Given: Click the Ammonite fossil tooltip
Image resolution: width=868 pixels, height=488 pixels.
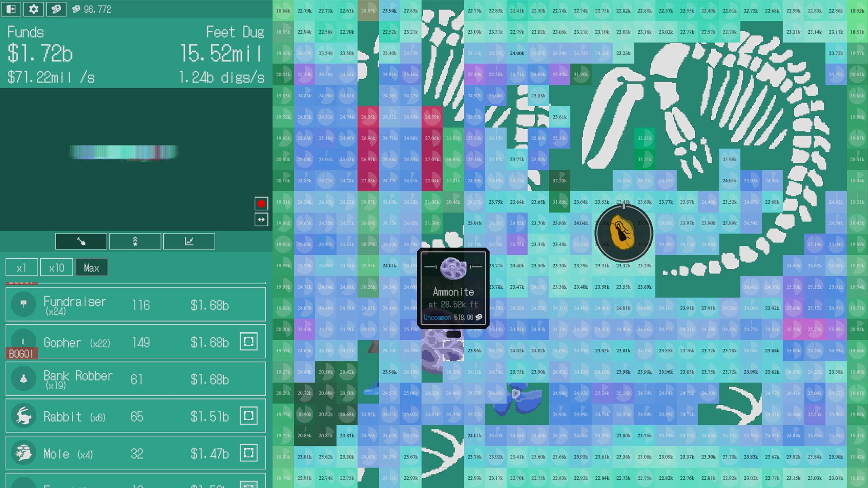Looking at the screenshot, I should [453, 288].
